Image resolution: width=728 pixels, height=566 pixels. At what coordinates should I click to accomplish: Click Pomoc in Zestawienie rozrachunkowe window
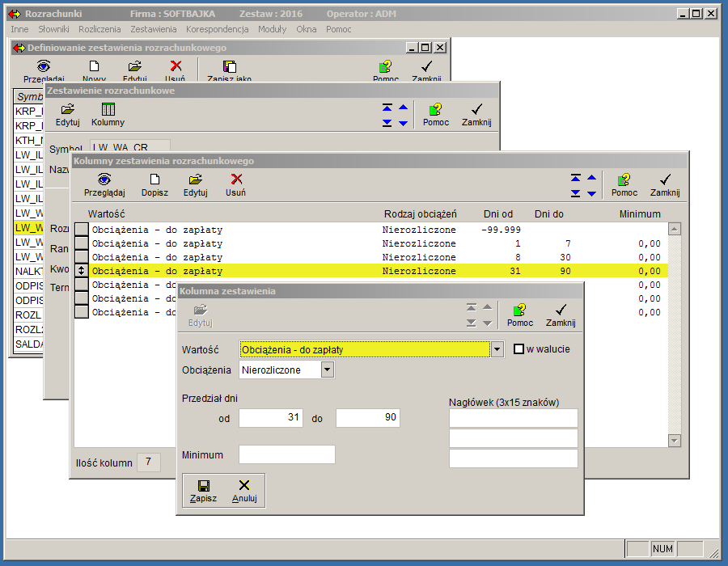435,115
